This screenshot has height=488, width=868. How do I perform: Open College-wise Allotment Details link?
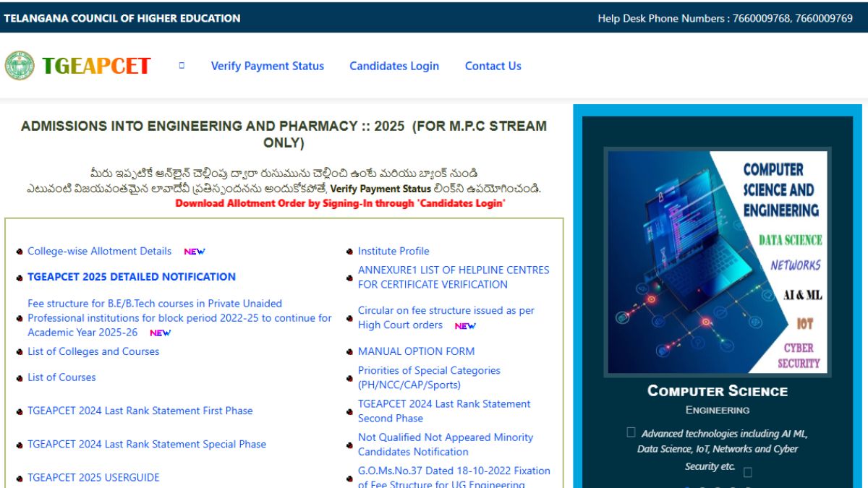pyautogui.click(x=99, y=252)
